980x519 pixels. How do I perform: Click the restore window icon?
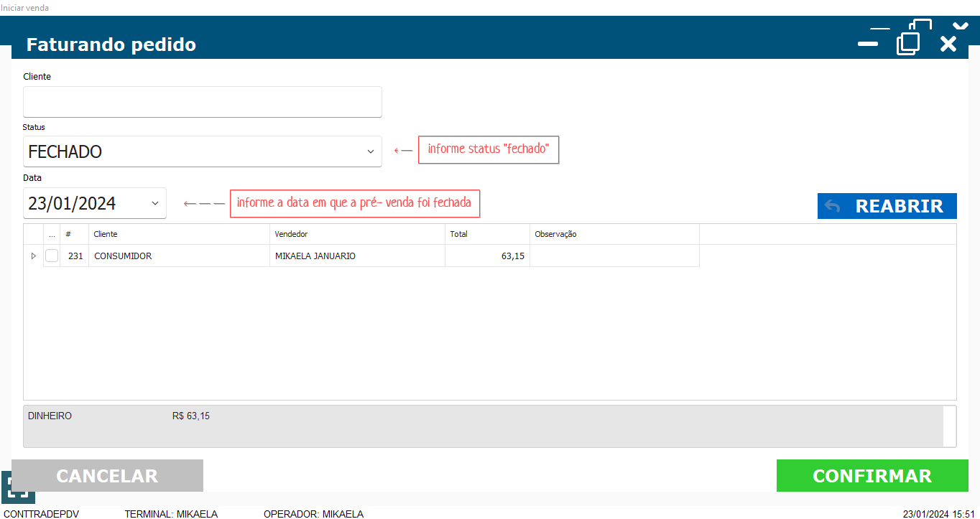(x=908, y=43)
